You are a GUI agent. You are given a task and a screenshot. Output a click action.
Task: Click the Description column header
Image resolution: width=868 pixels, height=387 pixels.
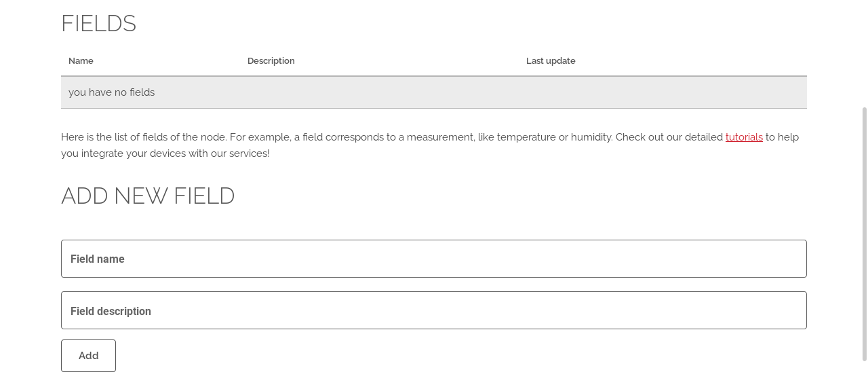pos(271,61)
